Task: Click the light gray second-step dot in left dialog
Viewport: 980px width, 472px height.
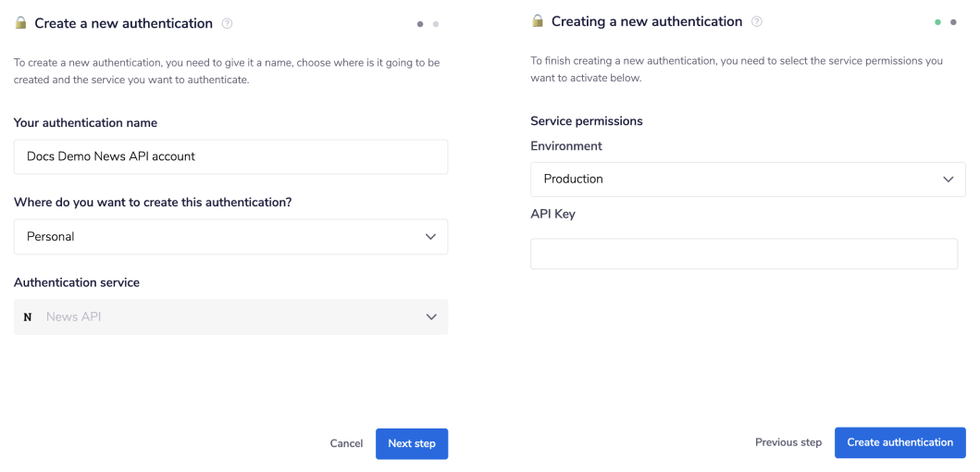Action: click(x=436, y=24)
